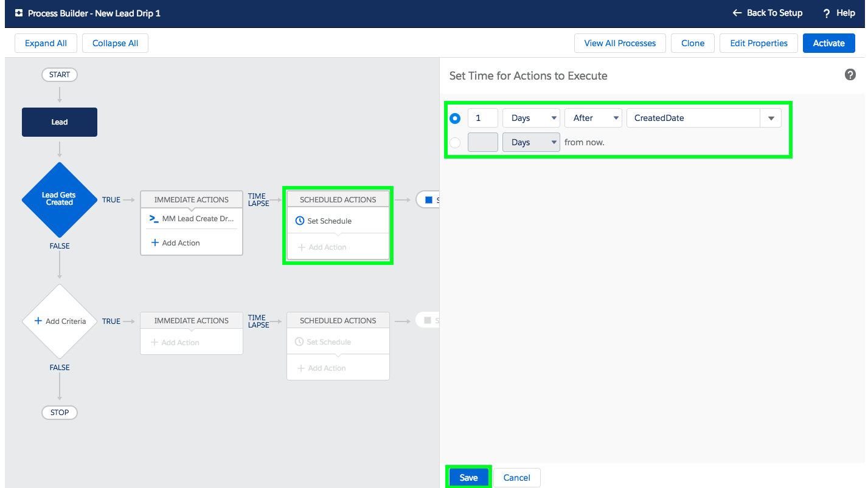Click the first IMMEDIATE ACTIONS header

pos(192,199)
